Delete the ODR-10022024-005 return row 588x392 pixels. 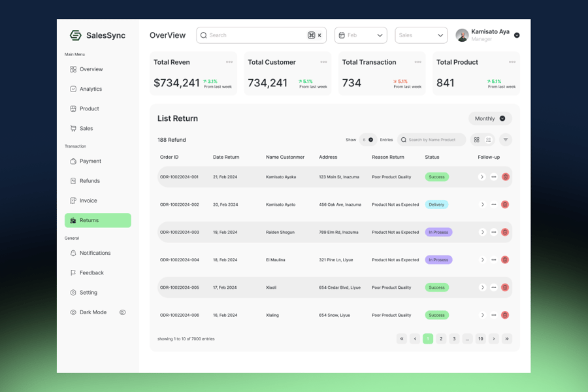tap(505, 287)
